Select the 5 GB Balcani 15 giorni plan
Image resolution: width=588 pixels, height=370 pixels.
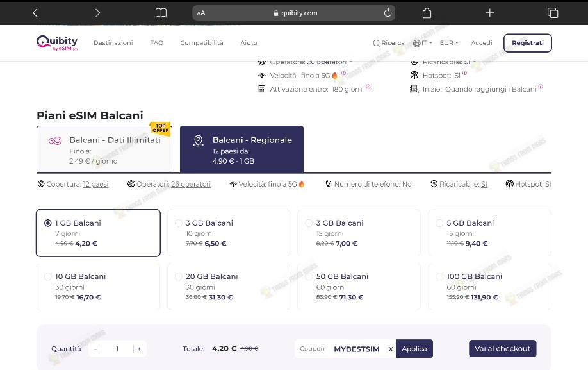point(489,233)
